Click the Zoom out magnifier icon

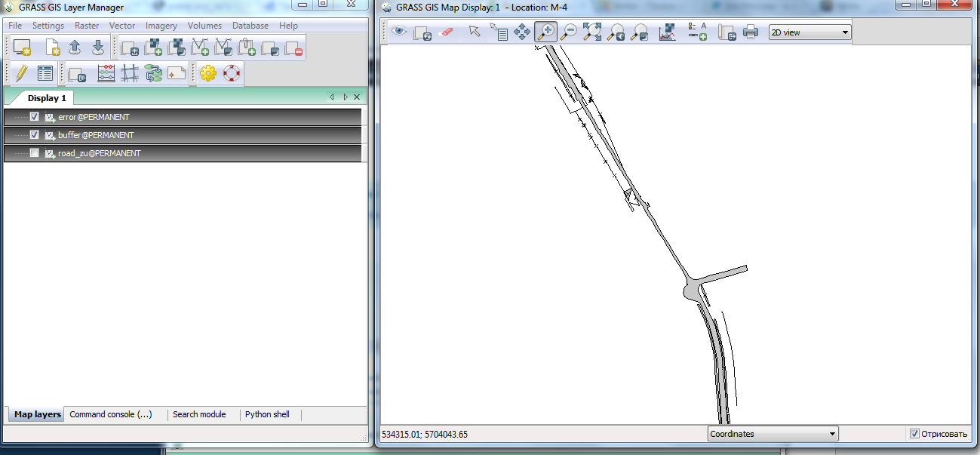click(568, 32)
